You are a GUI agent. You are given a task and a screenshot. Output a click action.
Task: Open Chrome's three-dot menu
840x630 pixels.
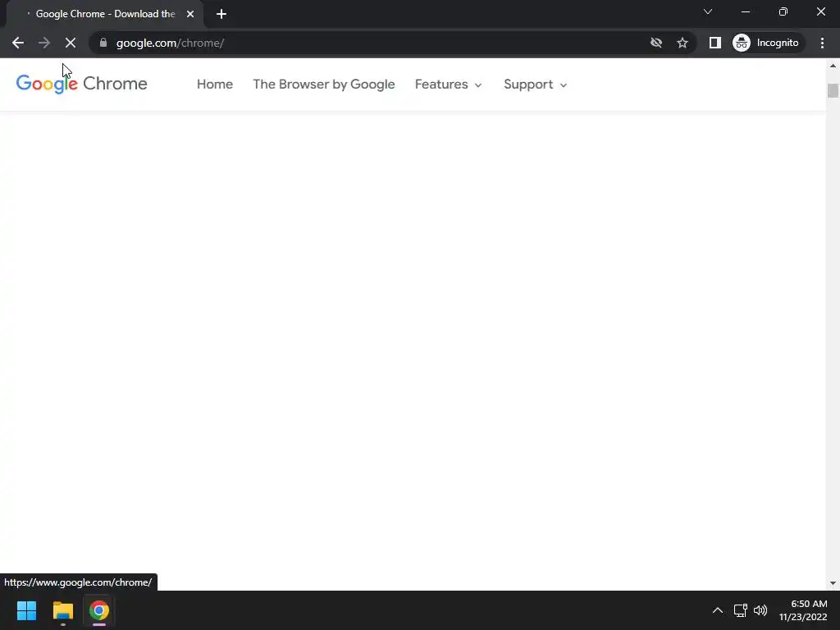coord(822,43)
